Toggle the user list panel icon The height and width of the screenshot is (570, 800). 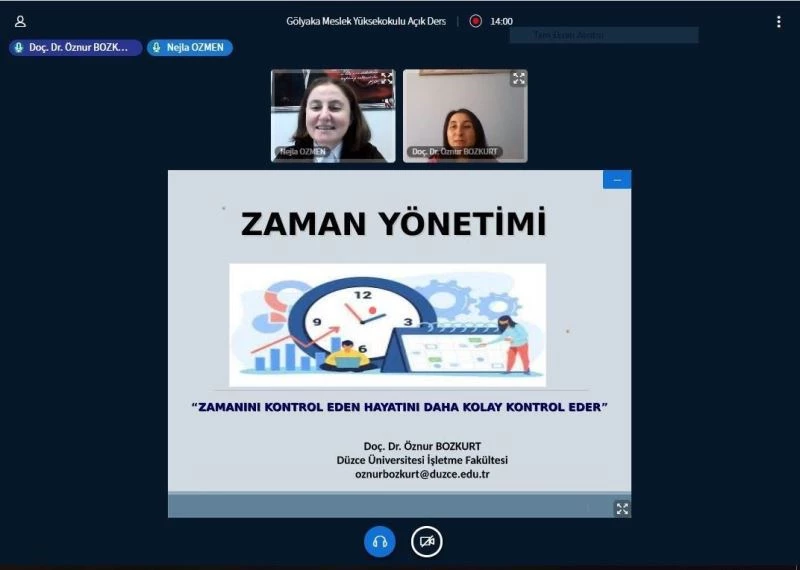click(20, 21)
